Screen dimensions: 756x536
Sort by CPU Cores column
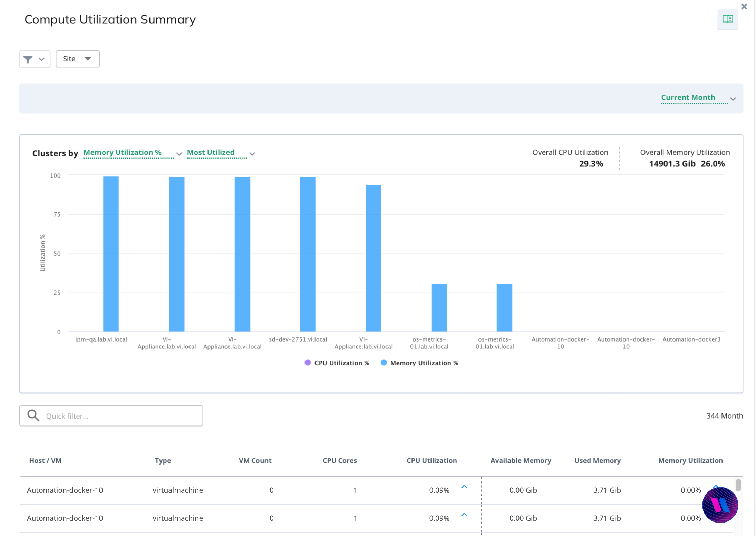[x=340, y=460]
